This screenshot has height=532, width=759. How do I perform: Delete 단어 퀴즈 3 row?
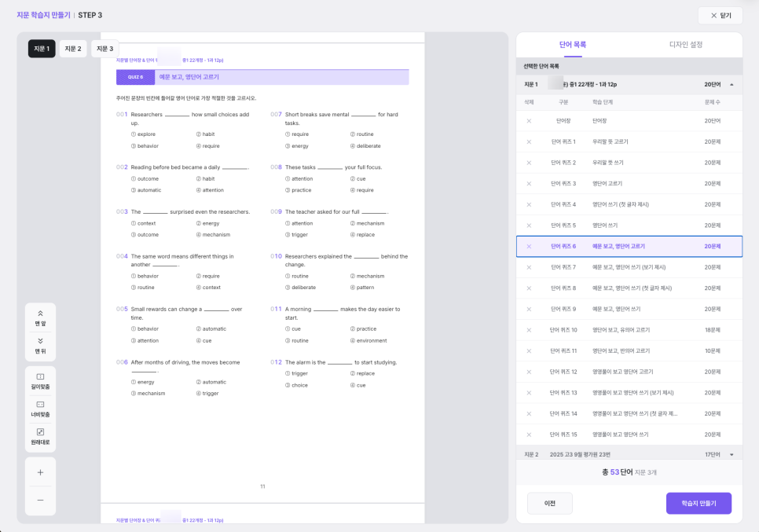pos(529,183)
